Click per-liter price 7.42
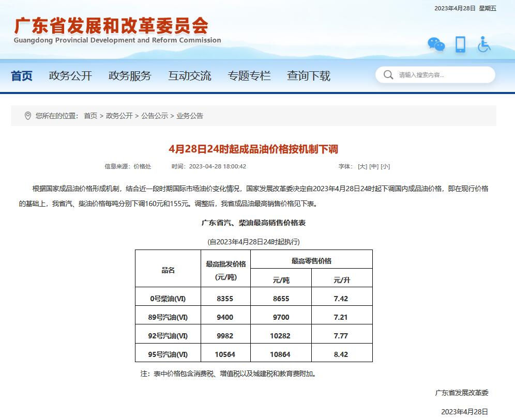 pyautogui.click(x=341, y=299)
